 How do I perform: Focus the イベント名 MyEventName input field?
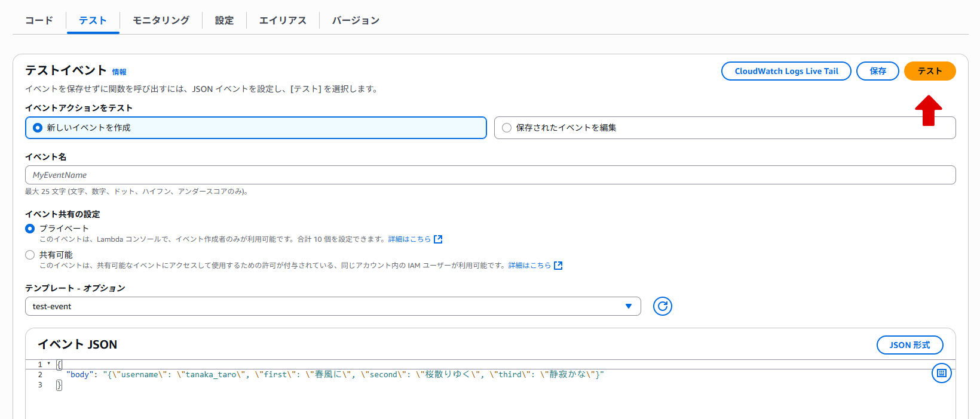(491, 175)
